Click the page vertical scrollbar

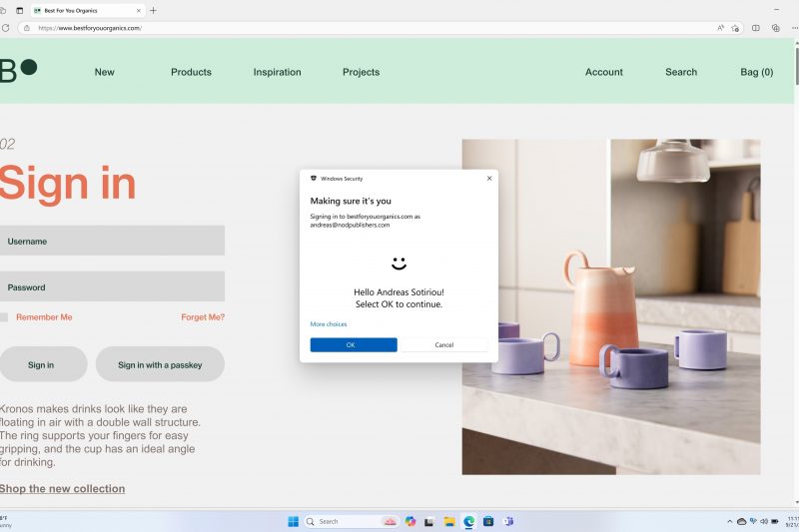point(796,66)
